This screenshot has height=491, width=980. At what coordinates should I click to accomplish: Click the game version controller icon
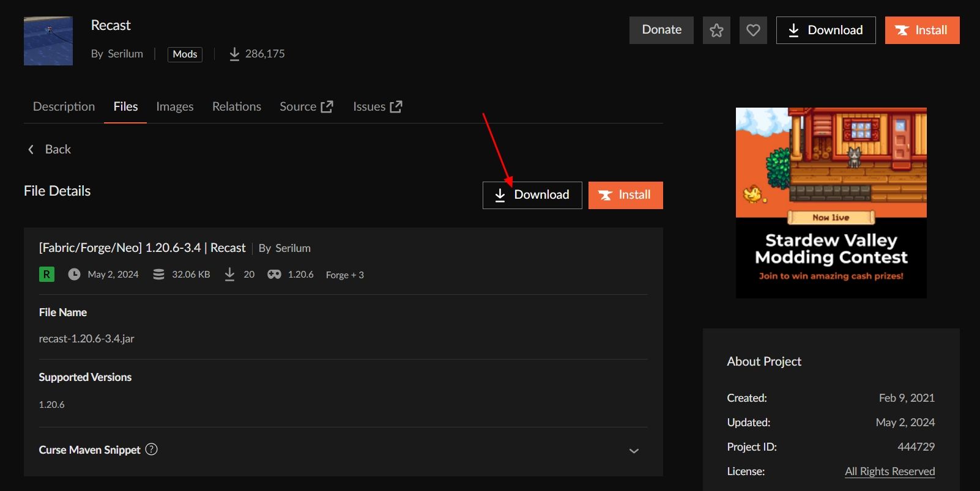point(274,275)
